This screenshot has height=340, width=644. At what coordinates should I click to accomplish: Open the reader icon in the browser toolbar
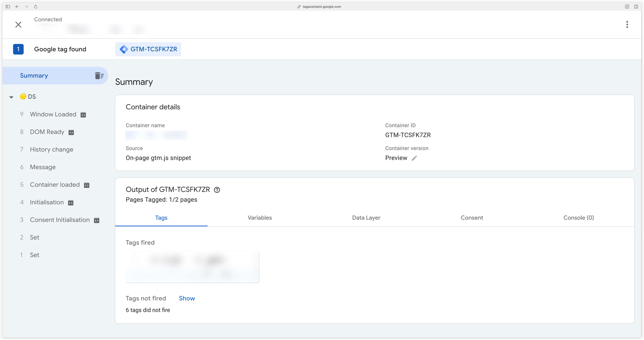(627, 7)
